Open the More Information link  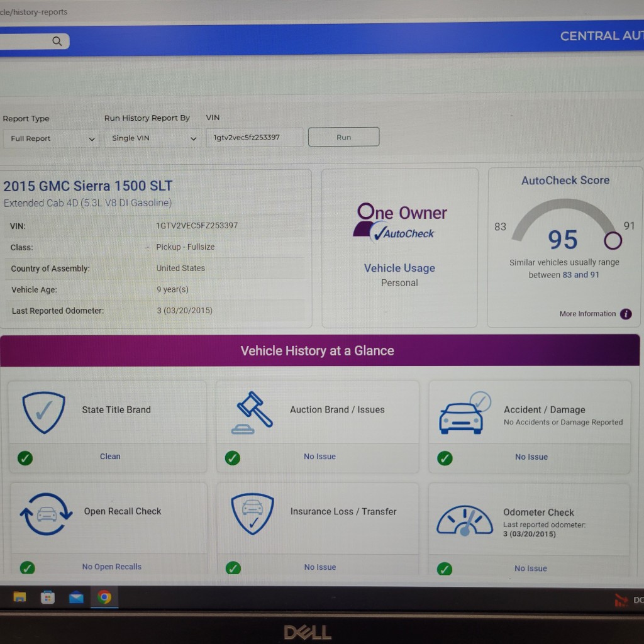(587, 314)
